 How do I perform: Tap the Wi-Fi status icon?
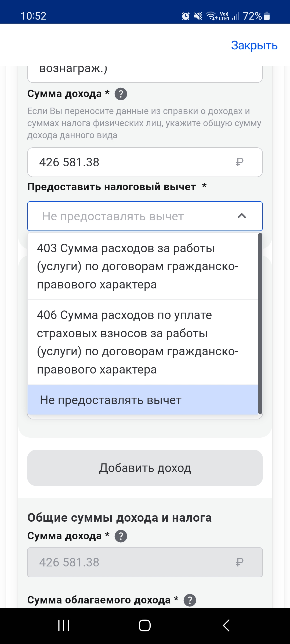[212, 16]
